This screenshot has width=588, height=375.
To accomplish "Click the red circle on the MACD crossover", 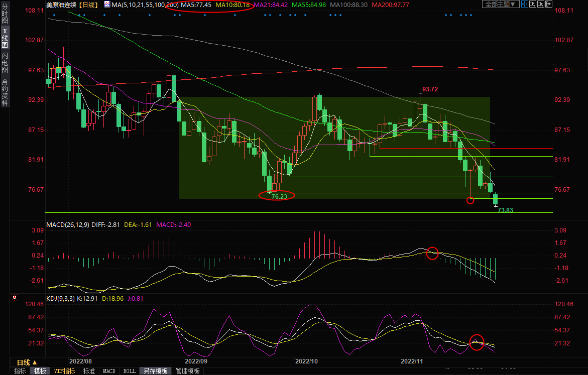I will click(x=432, y=253).
